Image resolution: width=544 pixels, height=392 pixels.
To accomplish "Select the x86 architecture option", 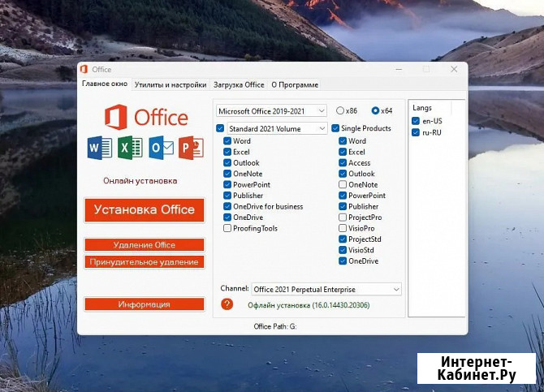I will point(340,110).
